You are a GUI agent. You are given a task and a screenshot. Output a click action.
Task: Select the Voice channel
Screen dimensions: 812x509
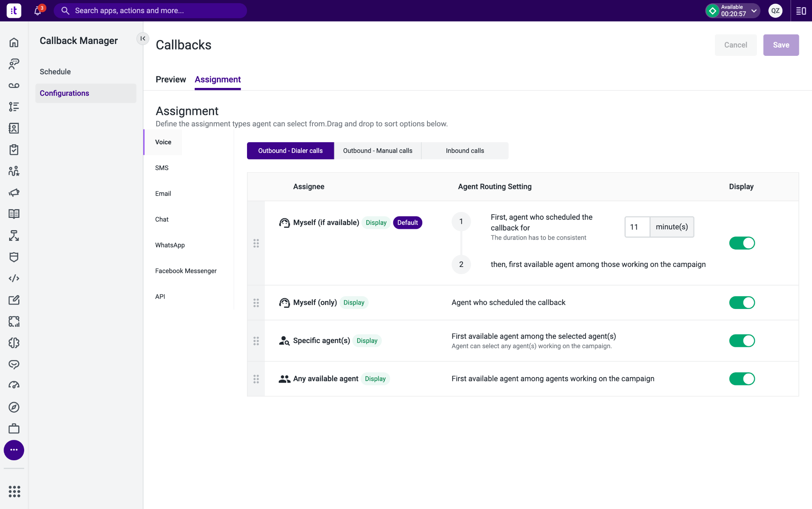click(x=163, y=142)
